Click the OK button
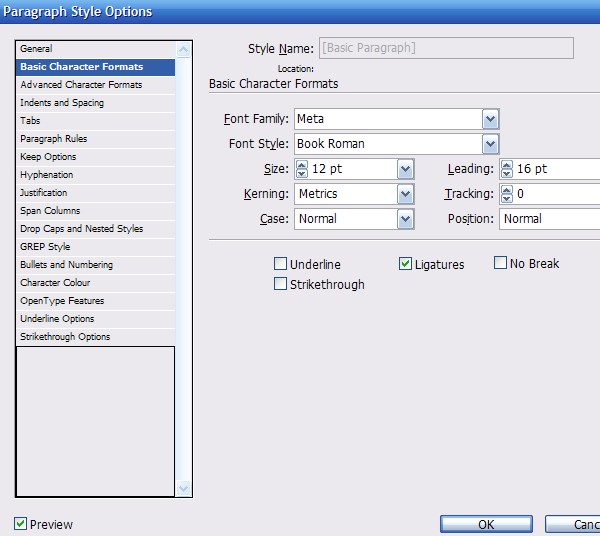The image size is (600, 536). pyautogui.click(x=485, y=525)
